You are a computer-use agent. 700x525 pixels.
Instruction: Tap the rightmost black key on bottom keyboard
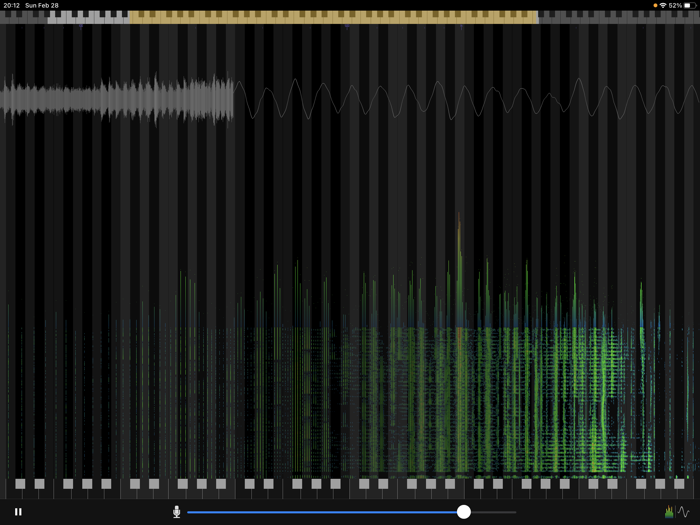pyautogui.click(x=679, y=484)
